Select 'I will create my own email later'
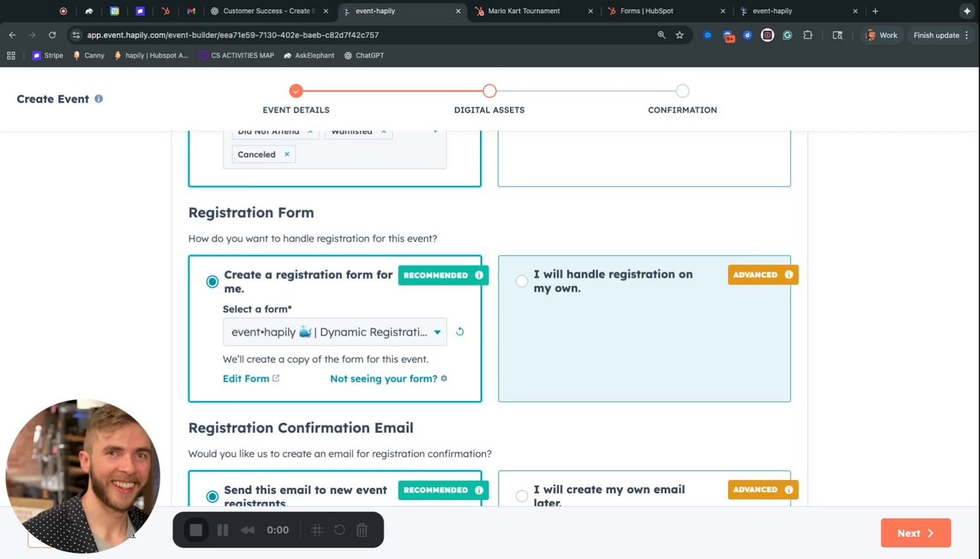This screenshot has height=559, width=980. [x=522, y=496]
